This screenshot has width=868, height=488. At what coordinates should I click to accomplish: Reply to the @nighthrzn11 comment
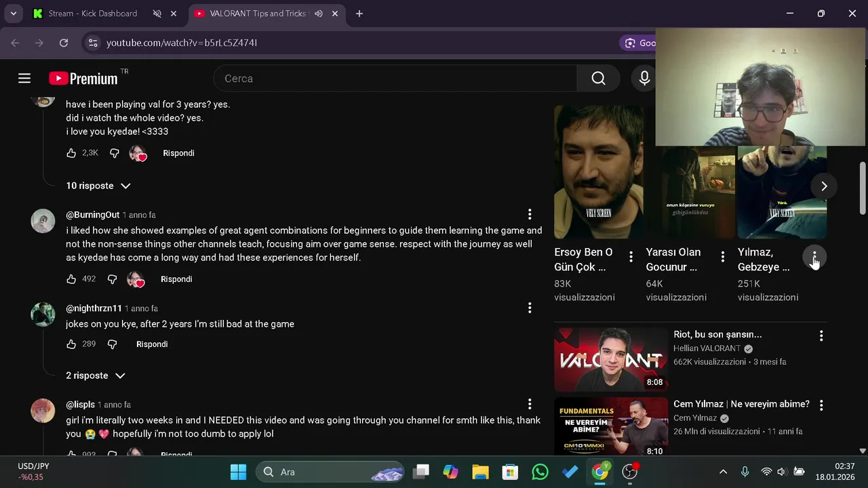click(x=152, y=344)
